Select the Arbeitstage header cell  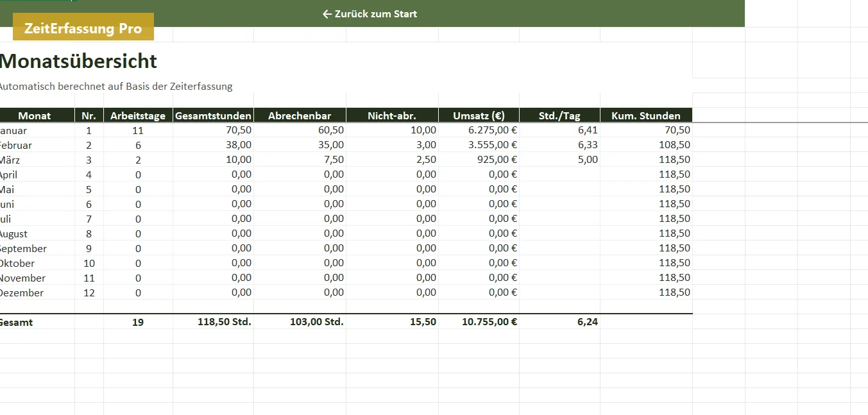[138, 115]
